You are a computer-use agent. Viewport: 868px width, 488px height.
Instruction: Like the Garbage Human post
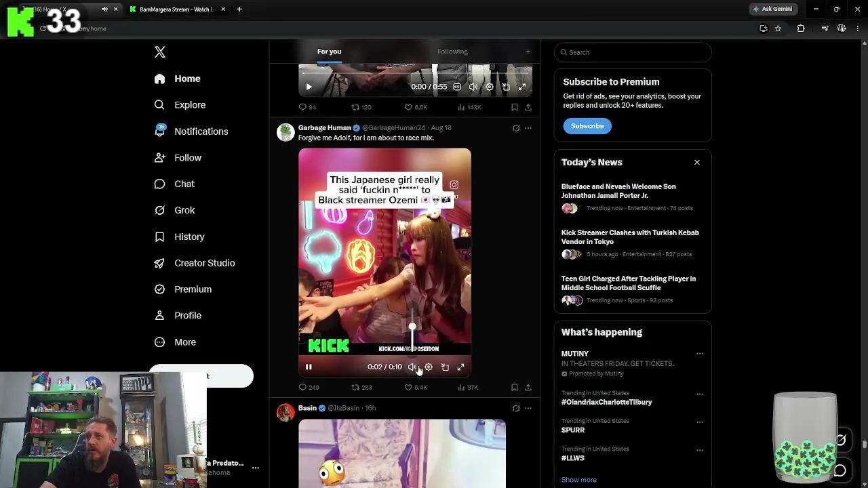416,388
